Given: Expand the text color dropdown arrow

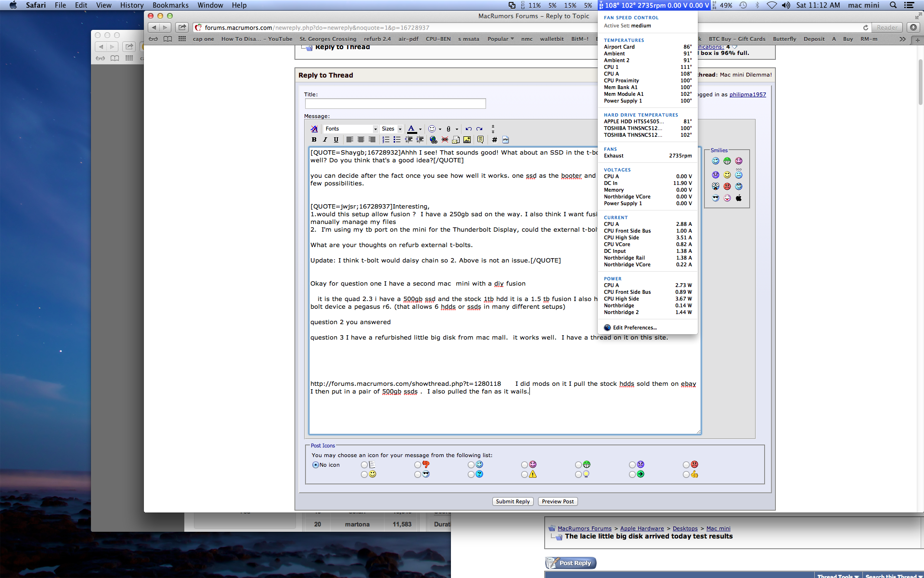Looking at the screenshot, I should [420, 129].
